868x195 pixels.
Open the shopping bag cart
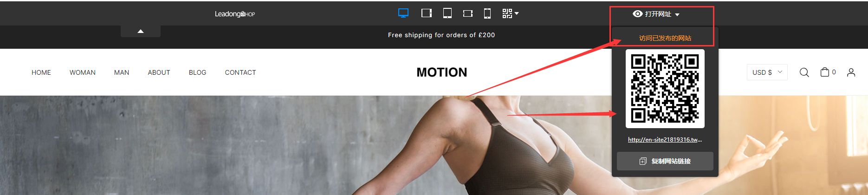tap(825, 72)
